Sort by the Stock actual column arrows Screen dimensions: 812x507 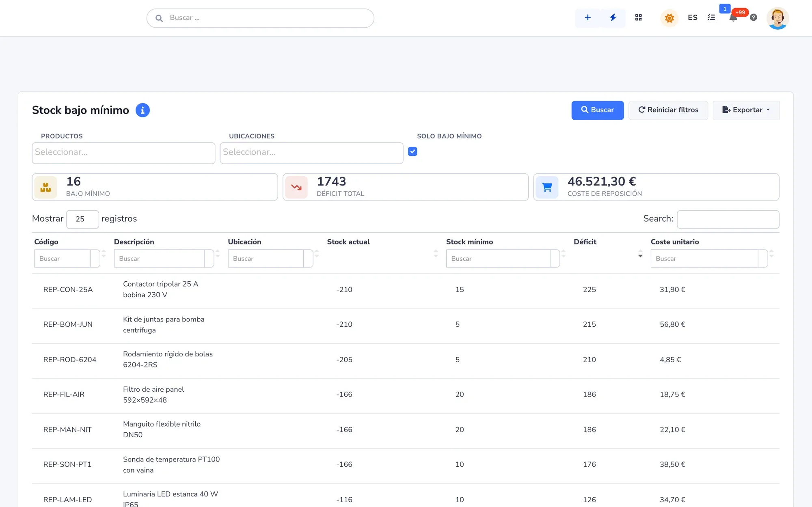[436, 254]
